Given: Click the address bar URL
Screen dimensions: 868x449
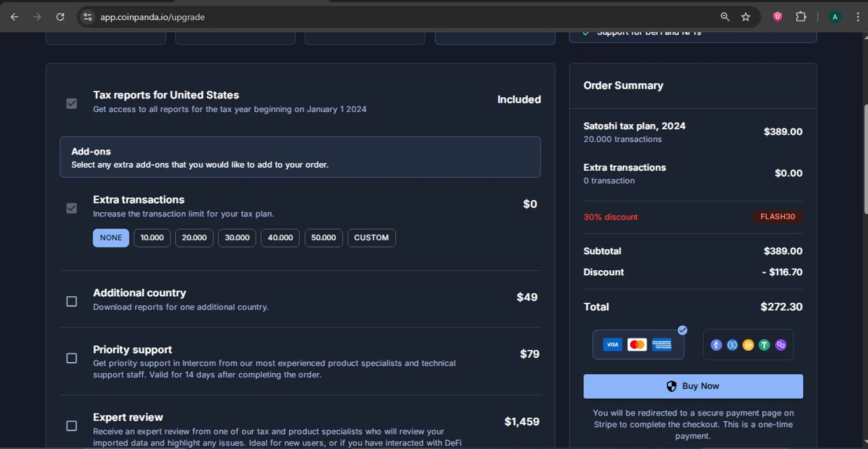Looking at the screenshot, I should pos(153,17).
